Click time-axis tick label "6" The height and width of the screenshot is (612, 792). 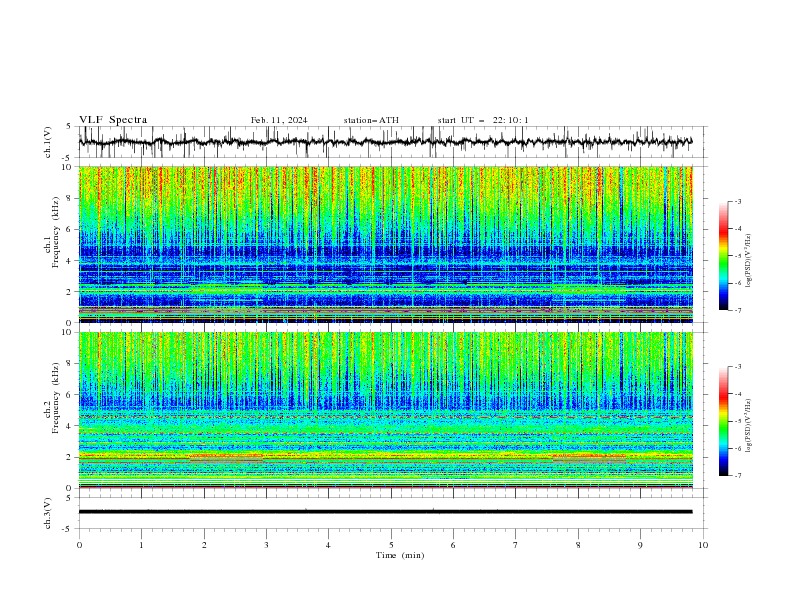(453, 545)
